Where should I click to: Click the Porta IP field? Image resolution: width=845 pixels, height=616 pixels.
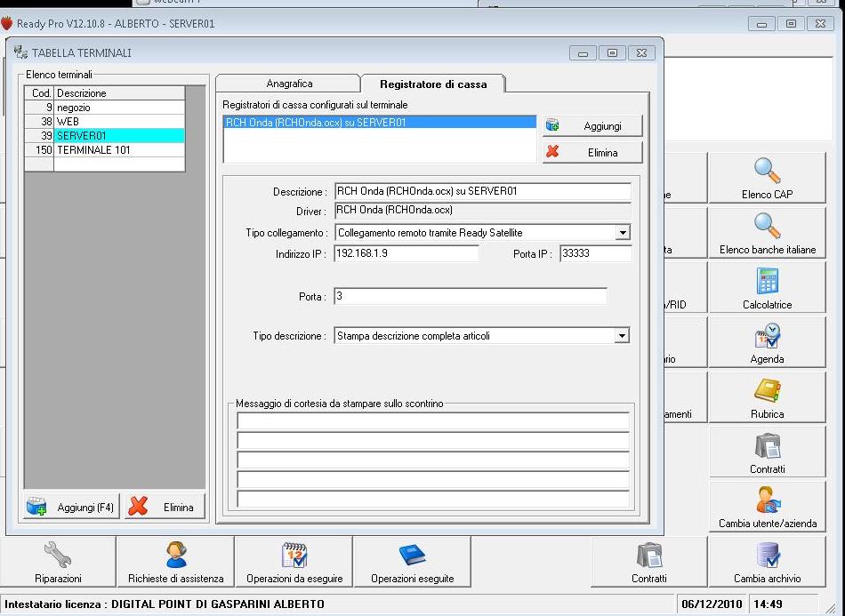(595, 253)
